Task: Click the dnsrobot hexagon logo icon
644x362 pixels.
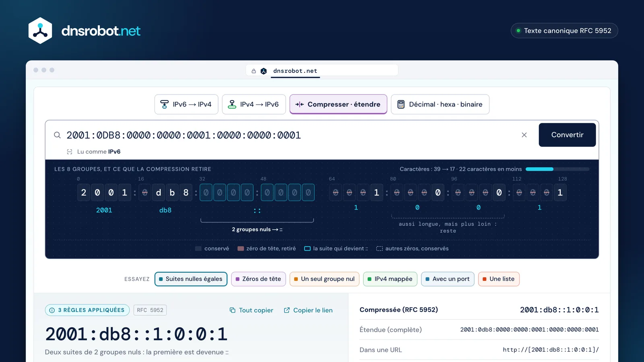Action: pos(40,31)
